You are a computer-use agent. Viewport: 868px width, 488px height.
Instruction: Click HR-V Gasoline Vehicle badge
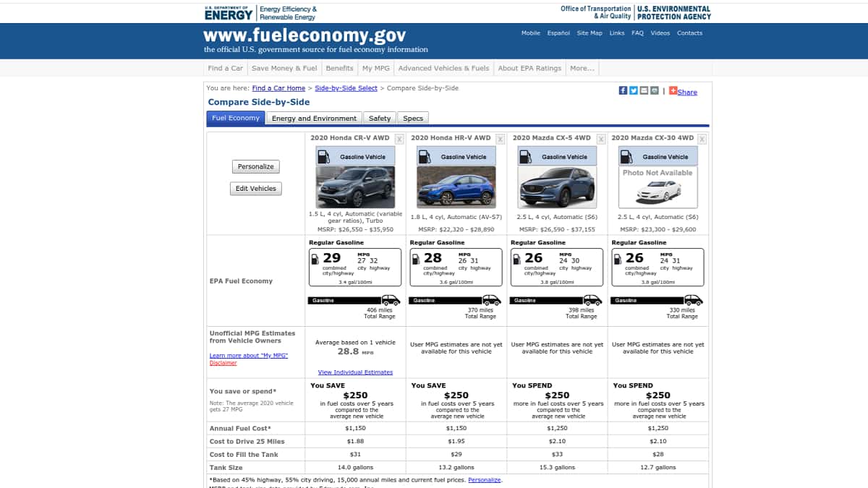[x=456, y=156]
